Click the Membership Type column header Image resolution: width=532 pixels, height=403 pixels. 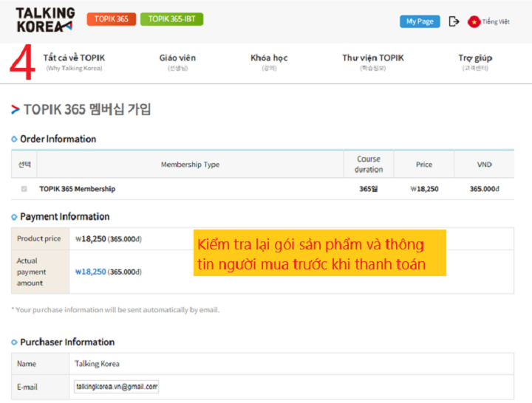190,165
